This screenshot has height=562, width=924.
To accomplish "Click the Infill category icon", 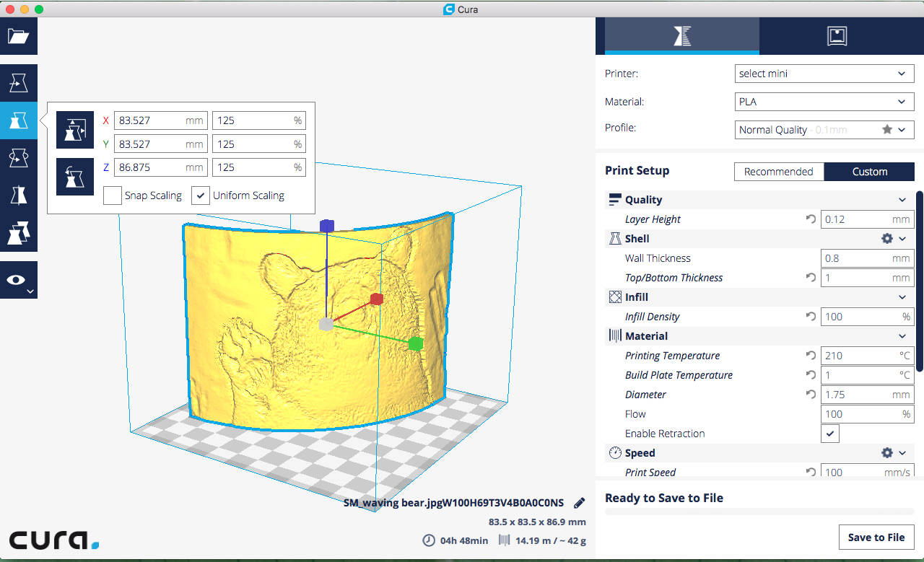I will [615, 297].
